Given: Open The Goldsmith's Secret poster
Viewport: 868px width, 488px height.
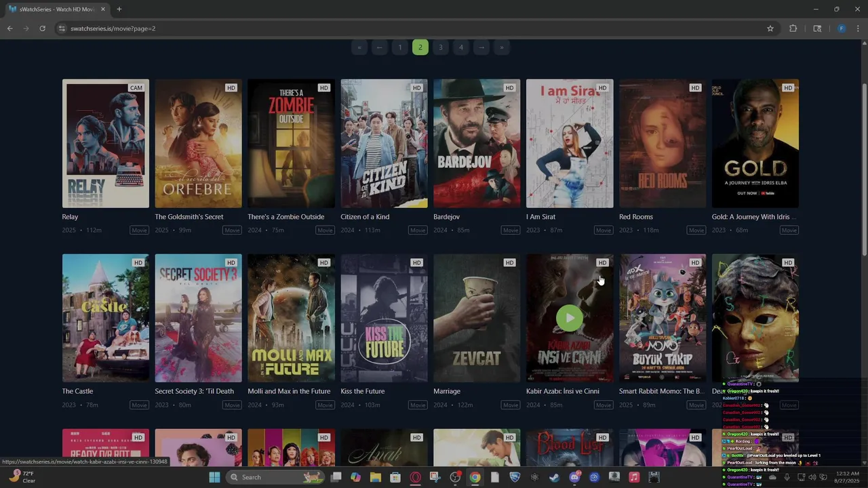Looking at the screenshot, I should (198, 144).
